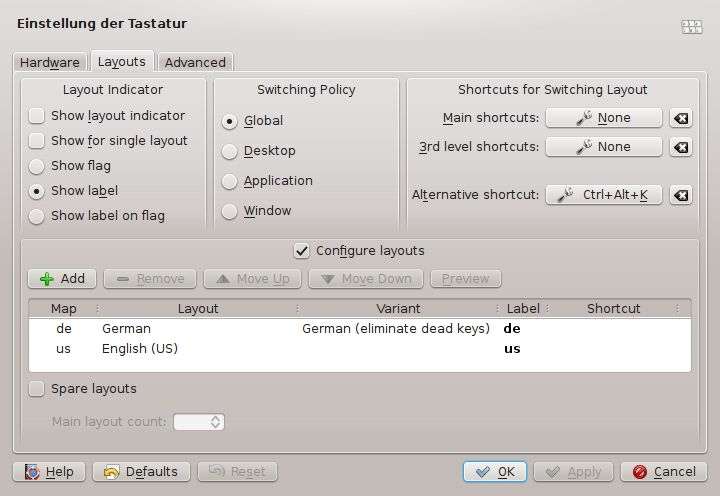The width and height of the screenshot is (720, 496).
Task: Choose Show flag radio option
Action: (x=37, y=166)
